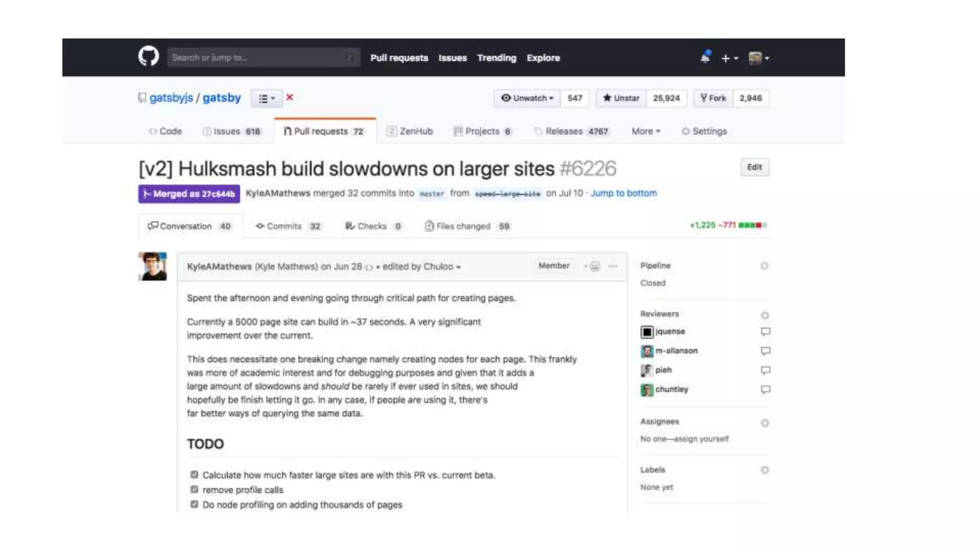Open the notifications bell icon
Image resolution: width=980 pixels, height=551 pixels.
[705, 57]
